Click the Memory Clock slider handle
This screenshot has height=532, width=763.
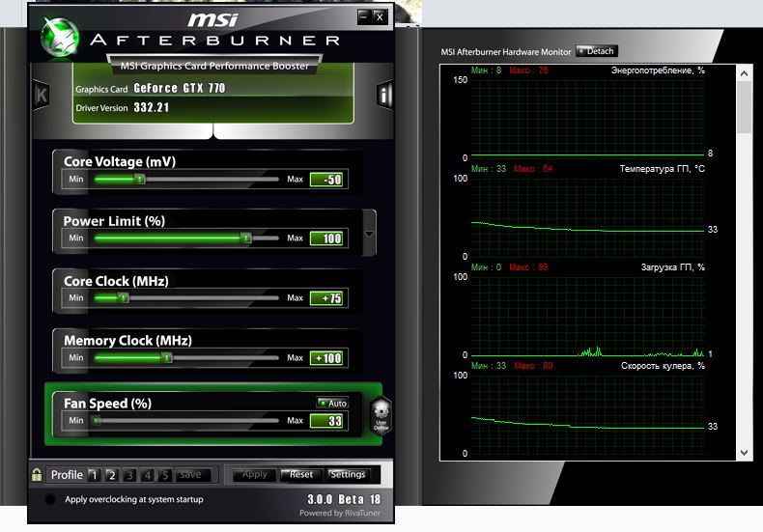tap(167, 358)
